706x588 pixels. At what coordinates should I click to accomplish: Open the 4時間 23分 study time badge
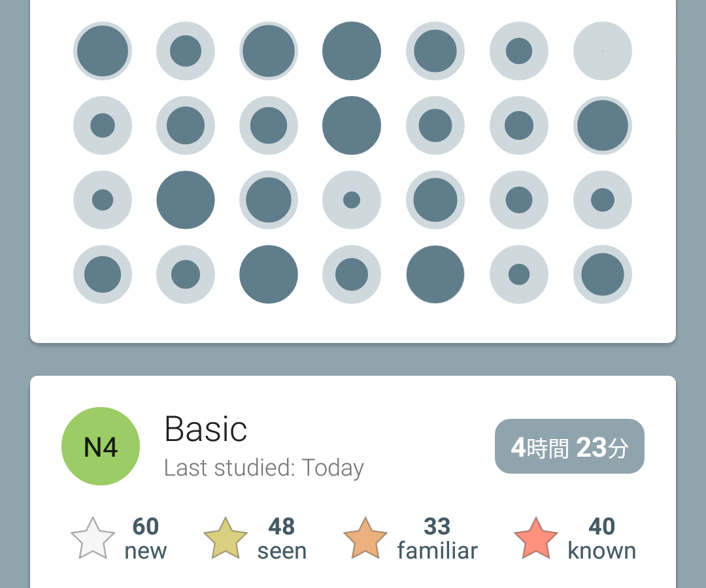coord(569,446)
